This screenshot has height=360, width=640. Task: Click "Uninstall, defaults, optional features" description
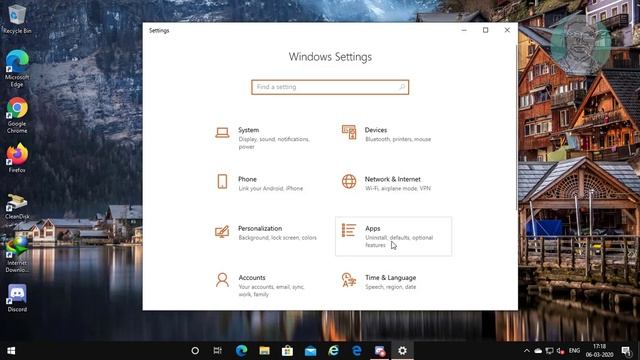pyautogui.click(x=399, y=241)
